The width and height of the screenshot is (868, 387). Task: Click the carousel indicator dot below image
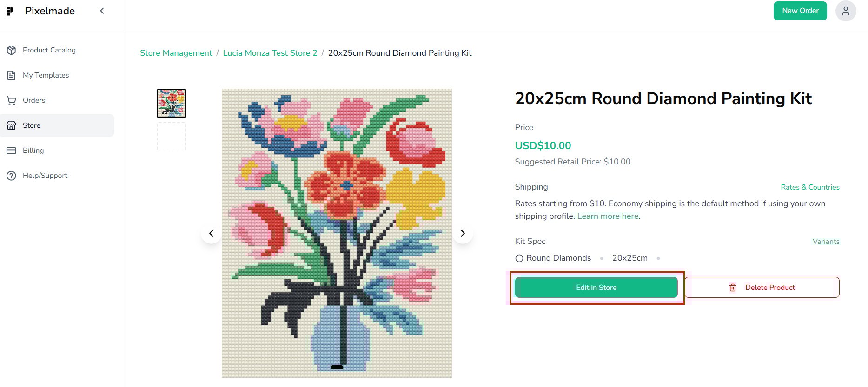tap(337, 367)
